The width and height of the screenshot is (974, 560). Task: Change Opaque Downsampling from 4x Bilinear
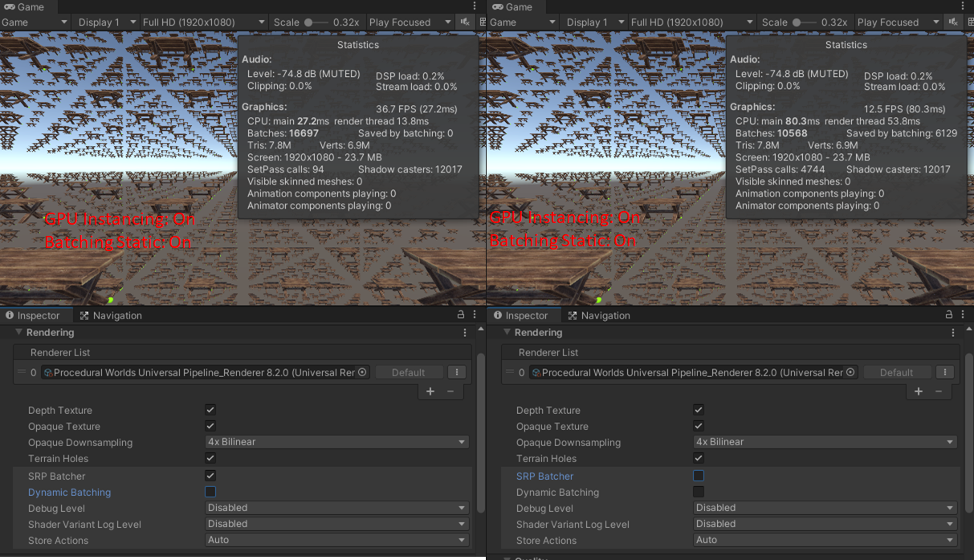click(x=336, y=442)
